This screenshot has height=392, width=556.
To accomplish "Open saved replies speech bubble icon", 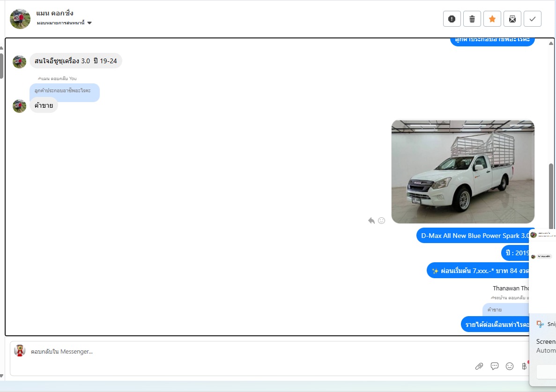I will click(494, 366).
